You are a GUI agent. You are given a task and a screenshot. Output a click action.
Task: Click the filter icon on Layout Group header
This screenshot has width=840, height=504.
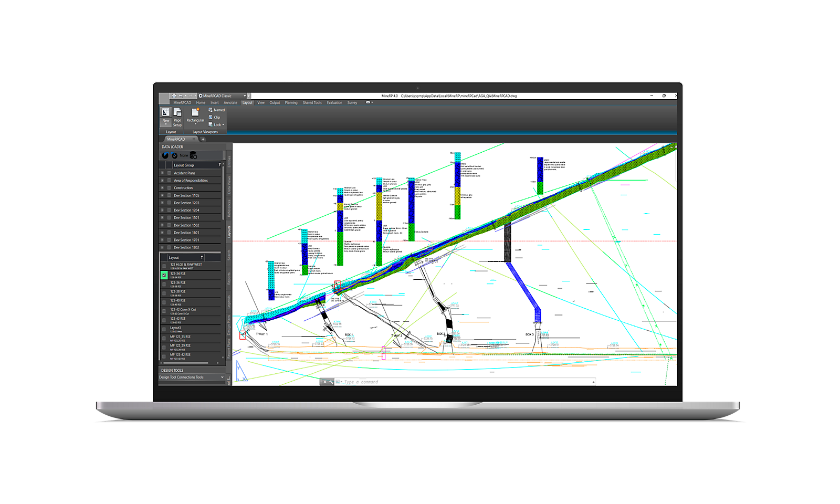pos(219,165)
